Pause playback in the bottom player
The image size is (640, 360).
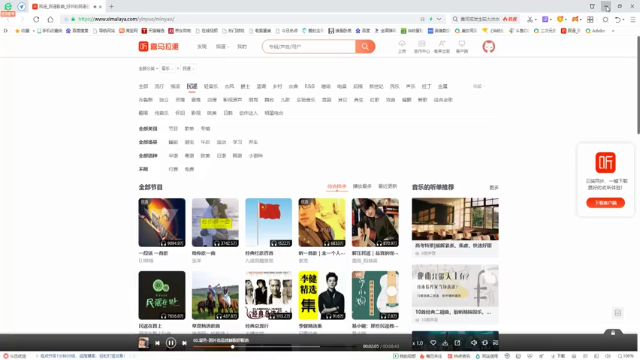pos(171,343)
